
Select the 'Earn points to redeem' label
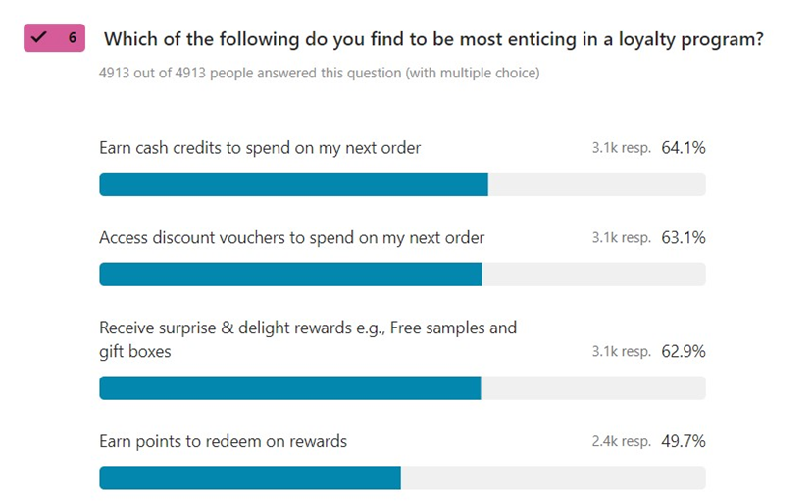(x=224, y=442)
